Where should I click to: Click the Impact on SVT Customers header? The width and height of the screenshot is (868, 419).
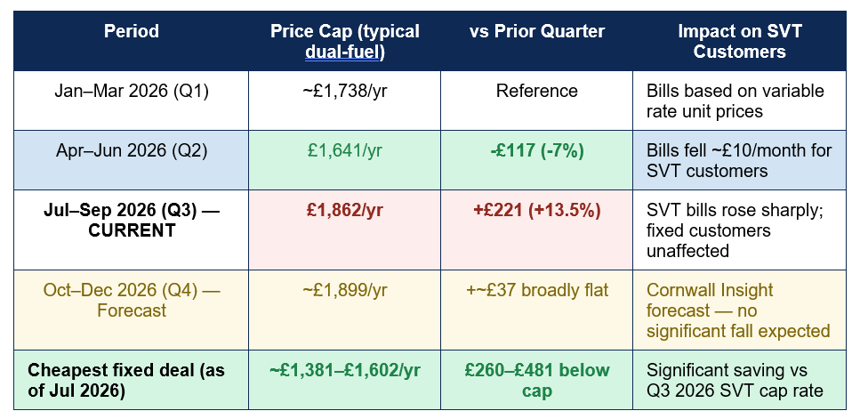click(x=739, y=41)
